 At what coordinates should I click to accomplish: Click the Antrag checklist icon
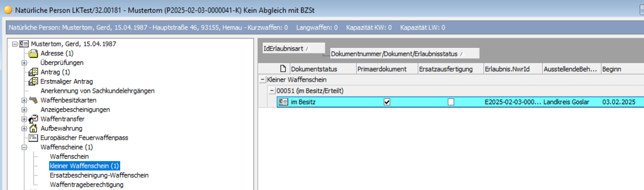[33, 72]
